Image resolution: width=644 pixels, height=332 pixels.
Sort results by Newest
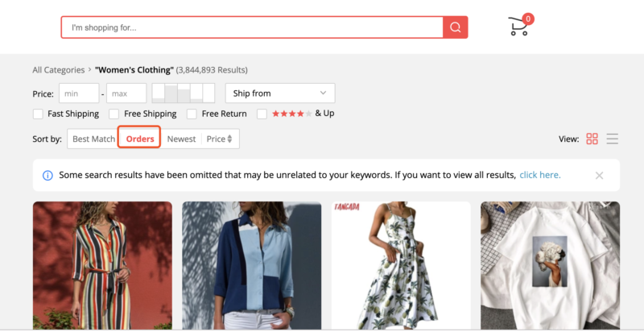181,139
